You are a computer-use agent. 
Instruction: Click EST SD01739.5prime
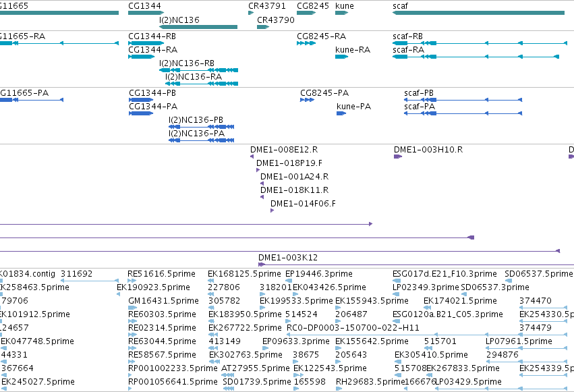(x=229, y=389)
